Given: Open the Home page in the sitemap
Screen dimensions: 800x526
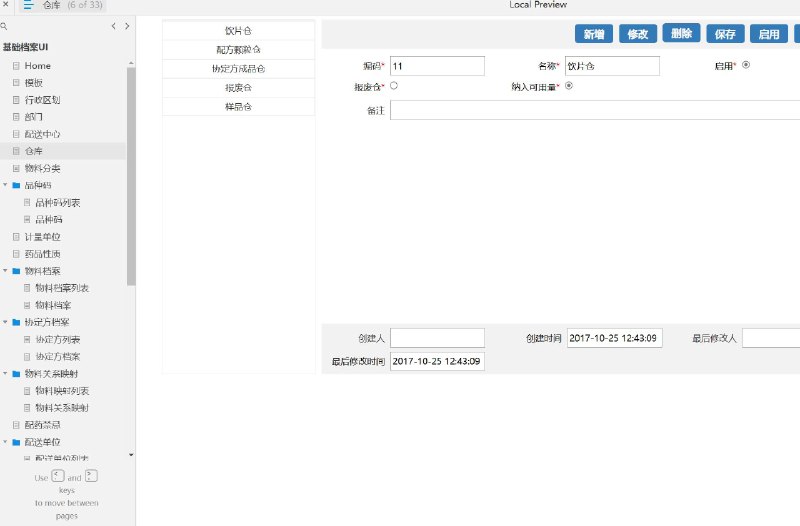Looking at the screenshot, I should click(37, 66).
